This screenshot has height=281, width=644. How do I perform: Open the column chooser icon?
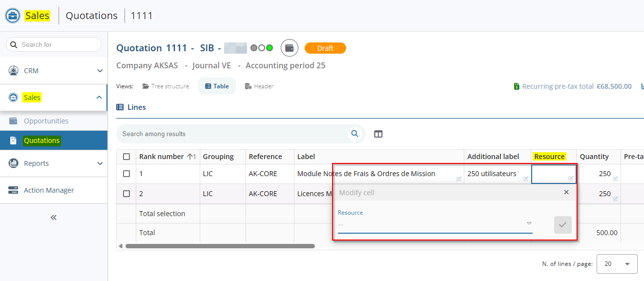[378, 134]
